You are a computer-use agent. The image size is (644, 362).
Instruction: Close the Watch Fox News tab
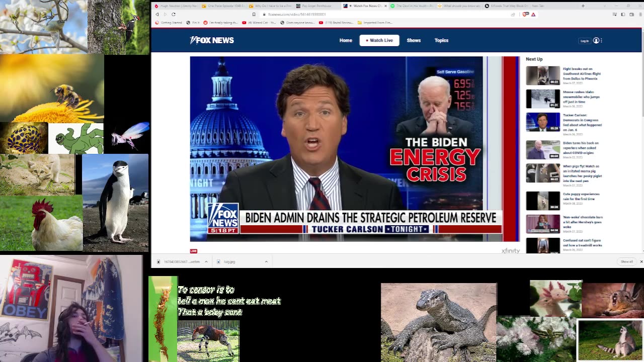pyautogui.click(x=385, y=6)
